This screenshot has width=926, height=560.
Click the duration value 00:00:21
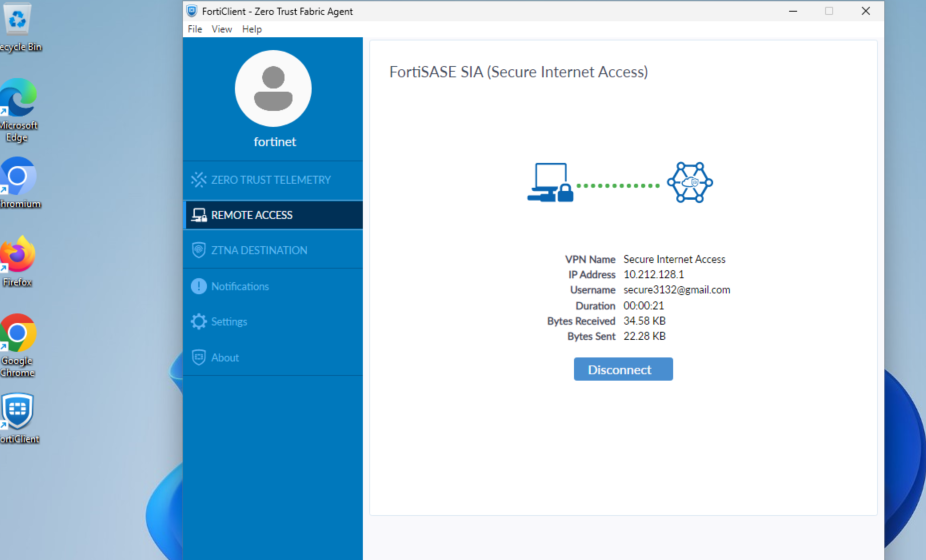pos(644,305)
